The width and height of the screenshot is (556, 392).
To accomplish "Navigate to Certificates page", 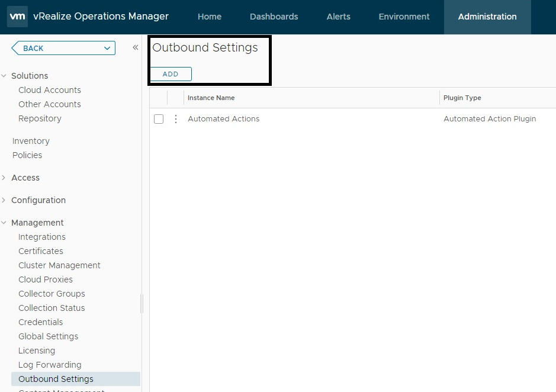I will click(x=41, y=251).
